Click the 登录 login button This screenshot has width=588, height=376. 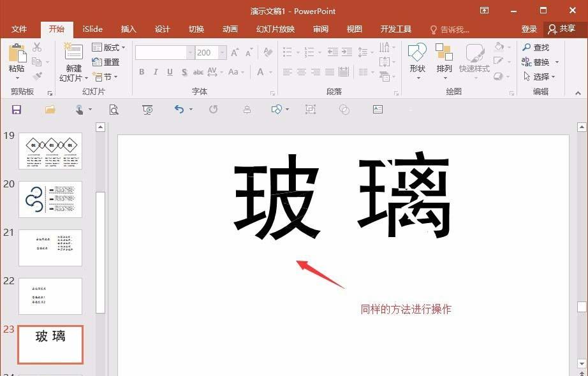point(529,29)
